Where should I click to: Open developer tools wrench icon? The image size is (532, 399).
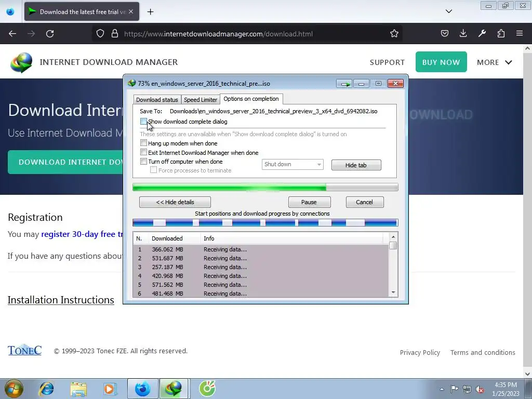point(482,34)
